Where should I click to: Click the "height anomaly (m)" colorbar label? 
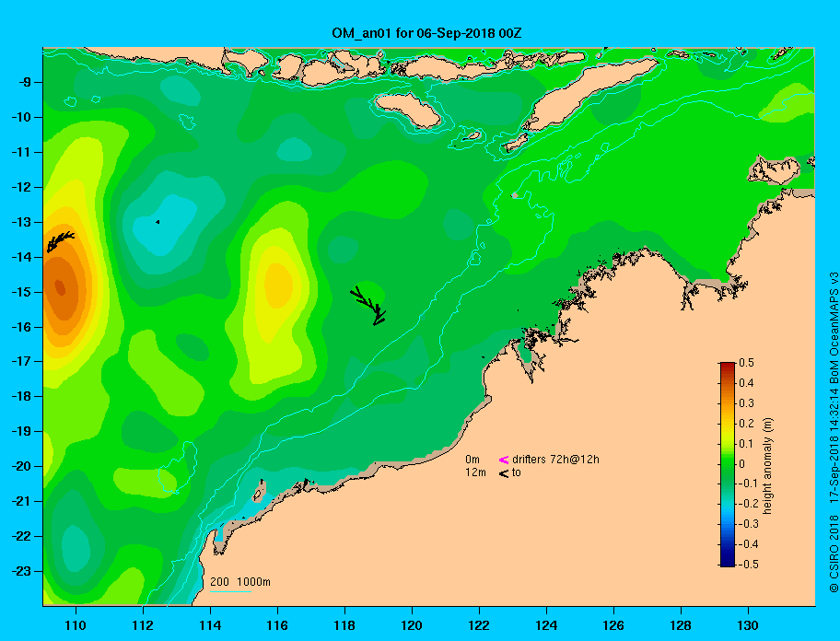pos(767,465)
